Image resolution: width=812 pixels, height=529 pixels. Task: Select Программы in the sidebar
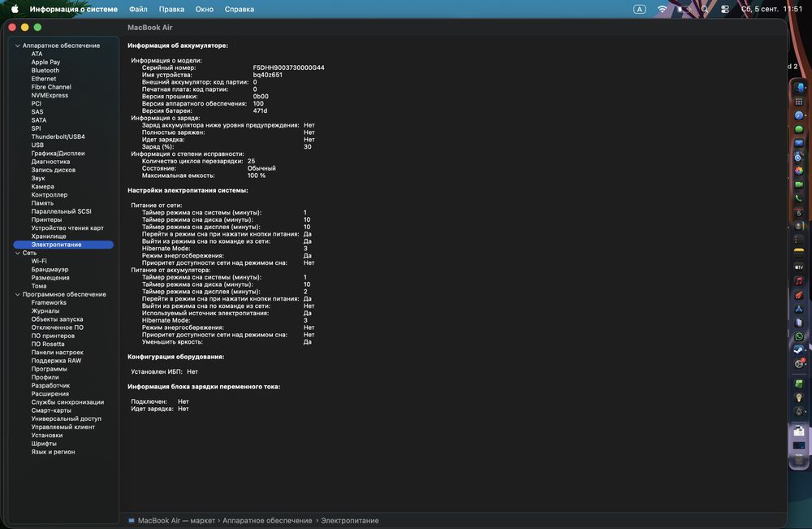click(x=50, y=369)
